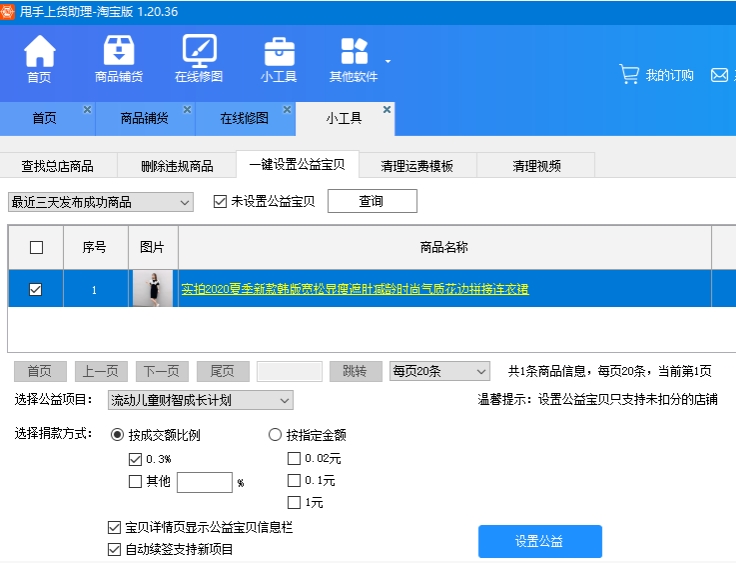
Task: Open the 实拍2020夏季新款 product link
Action: (x=355, y=289)
